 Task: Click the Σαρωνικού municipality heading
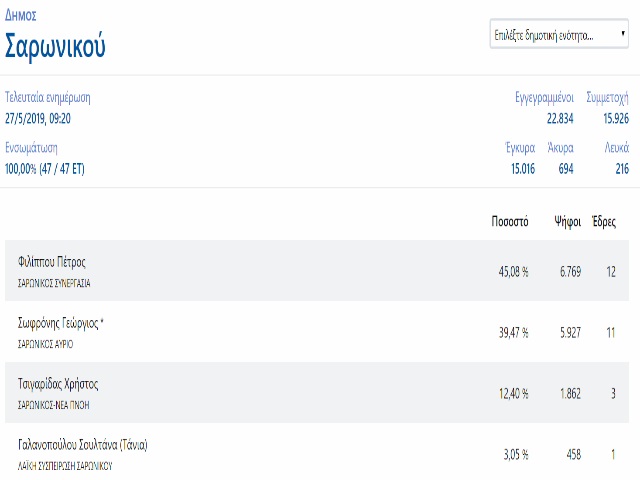pyautogui.click(x=55, y=46)
